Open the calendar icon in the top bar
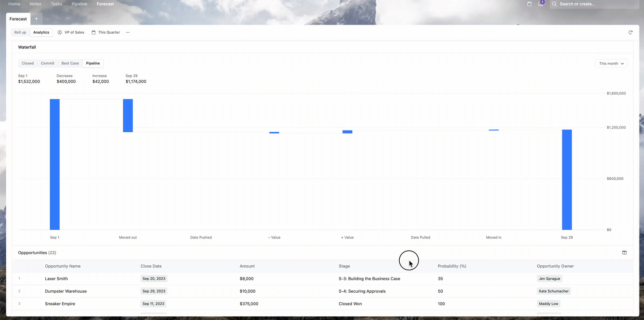 529,4
